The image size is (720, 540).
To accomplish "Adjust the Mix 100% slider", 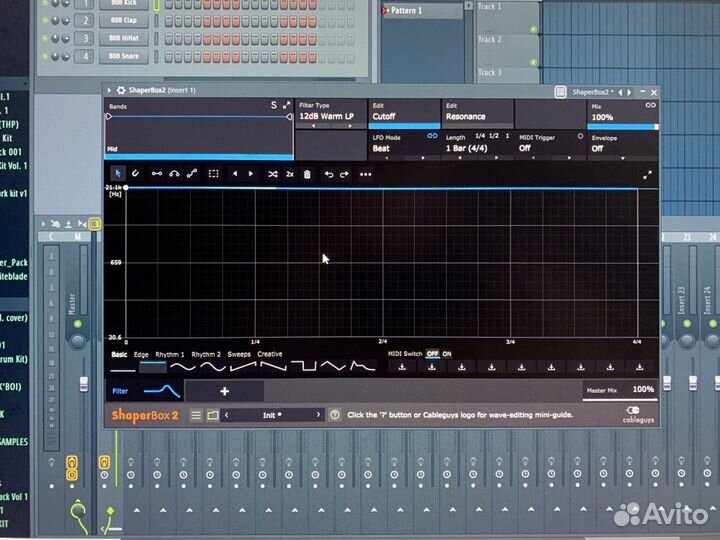I will (623, 127).
